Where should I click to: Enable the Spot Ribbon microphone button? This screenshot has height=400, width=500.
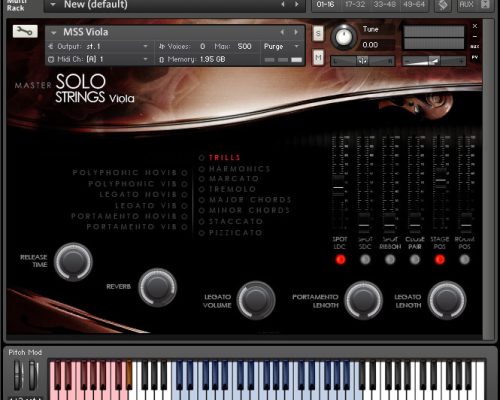390,259
